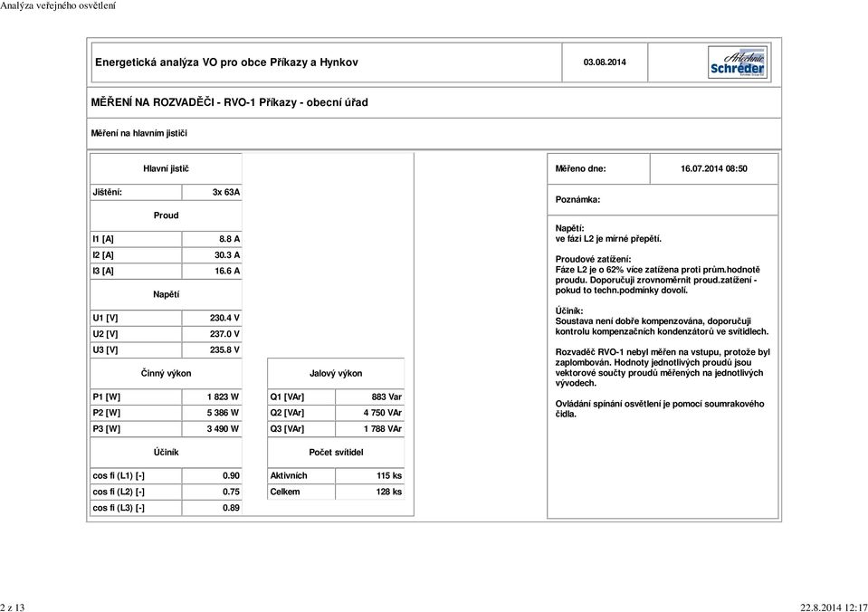Select the U1 voltage value 230.4 V
This screenshot has width=868, height=612.
[x=224, y=319]
